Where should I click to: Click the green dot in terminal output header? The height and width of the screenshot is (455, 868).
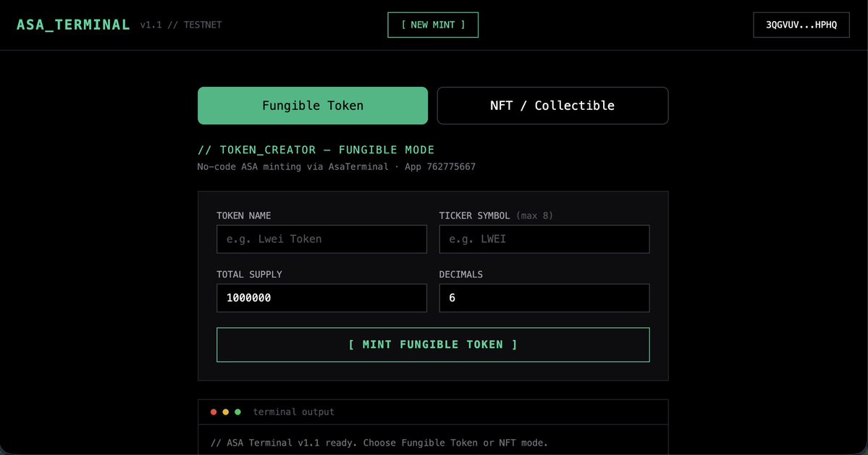[238, 412]
